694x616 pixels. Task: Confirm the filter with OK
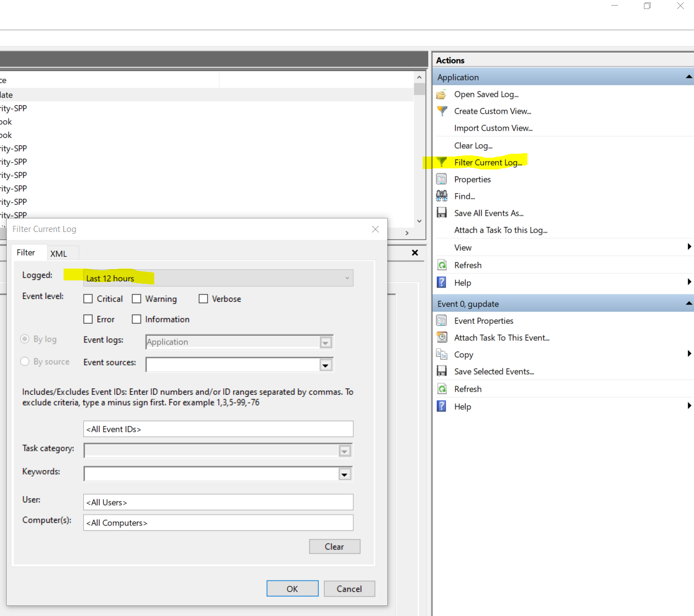click(x=292, y=588)
